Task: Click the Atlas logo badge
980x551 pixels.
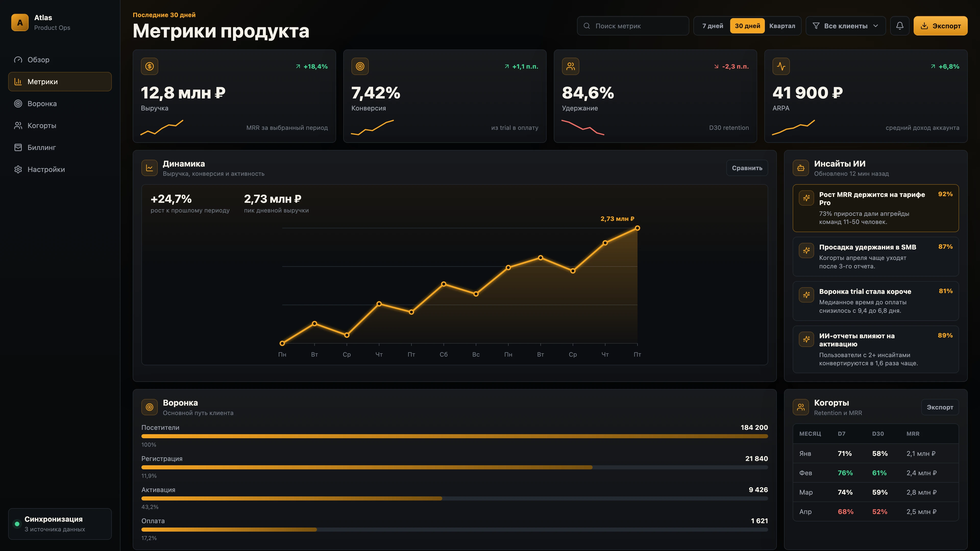Action: coord(20,22)
